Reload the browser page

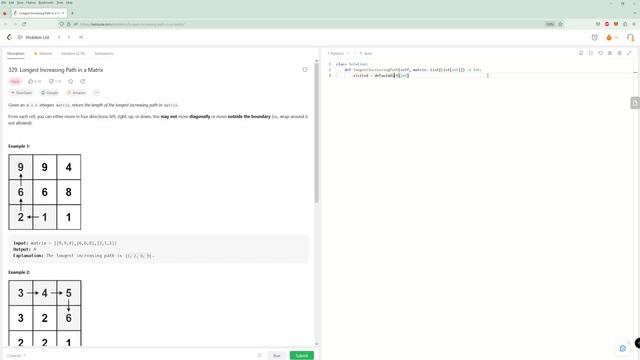pyautogui.click(x=24, y=24)
